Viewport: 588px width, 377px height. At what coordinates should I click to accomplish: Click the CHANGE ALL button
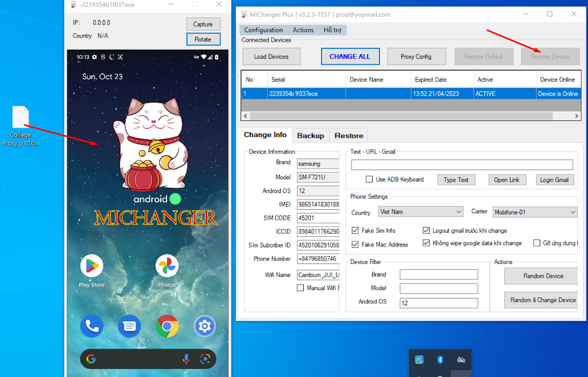click(350, 57)
